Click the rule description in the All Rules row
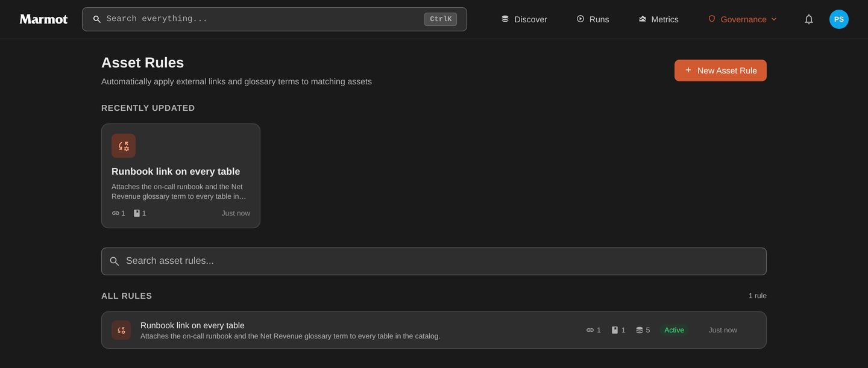The height and width of the screenshot is (368, 868). (x=291, y=336)
